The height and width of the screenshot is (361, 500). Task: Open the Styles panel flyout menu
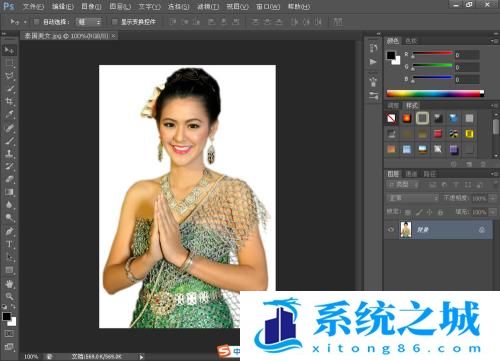click(493, 105)
